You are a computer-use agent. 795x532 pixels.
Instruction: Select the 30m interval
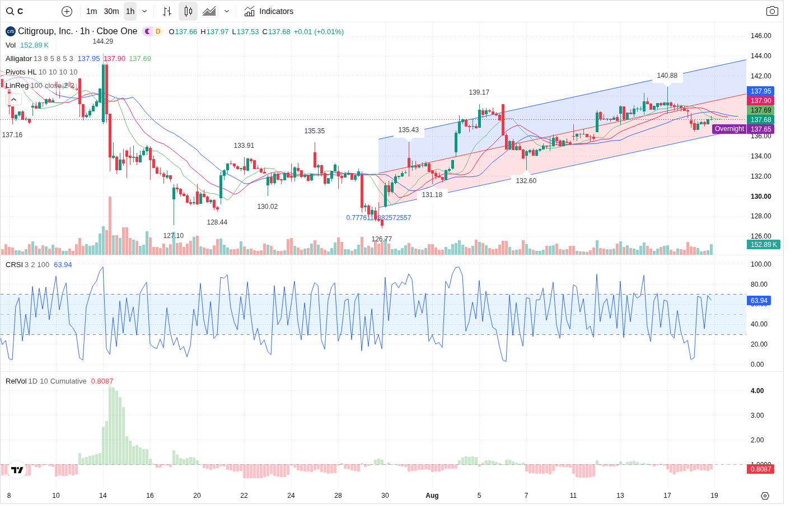pos(111,11)
